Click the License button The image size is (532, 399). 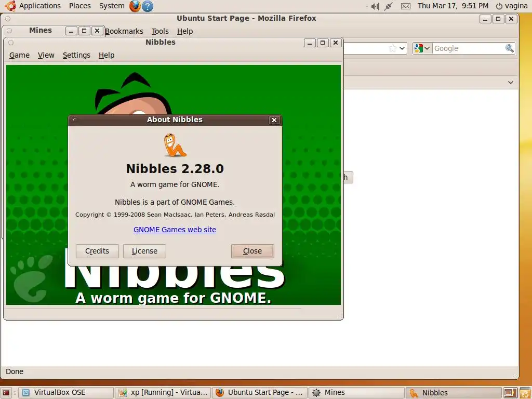(x=144, y=251)
